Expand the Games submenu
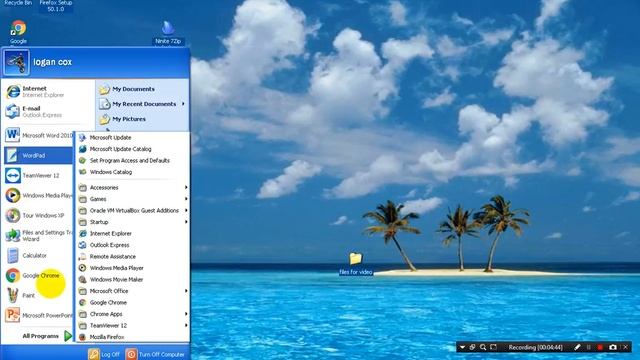This screenshot has height=360, width=640. (133, 199)
